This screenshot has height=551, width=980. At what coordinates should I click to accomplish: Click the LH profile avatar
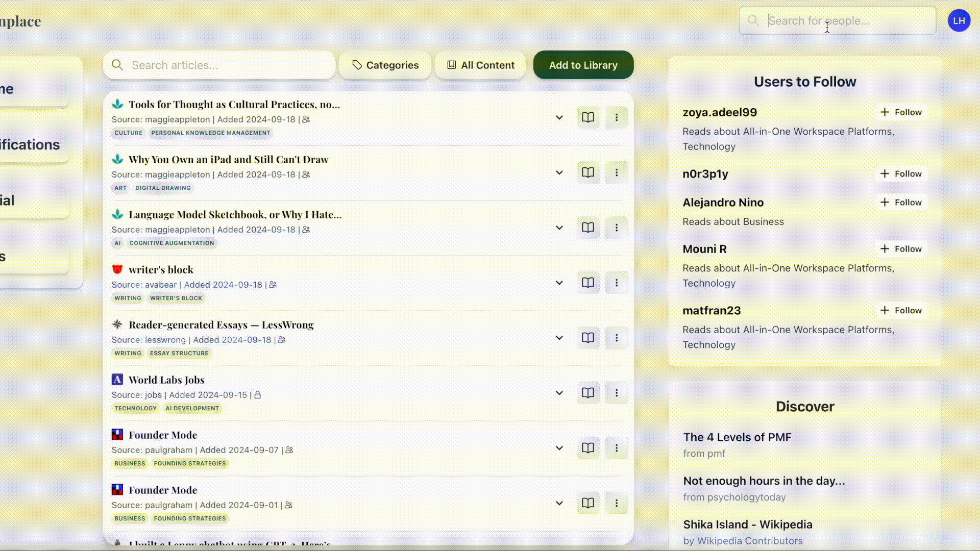959,21
